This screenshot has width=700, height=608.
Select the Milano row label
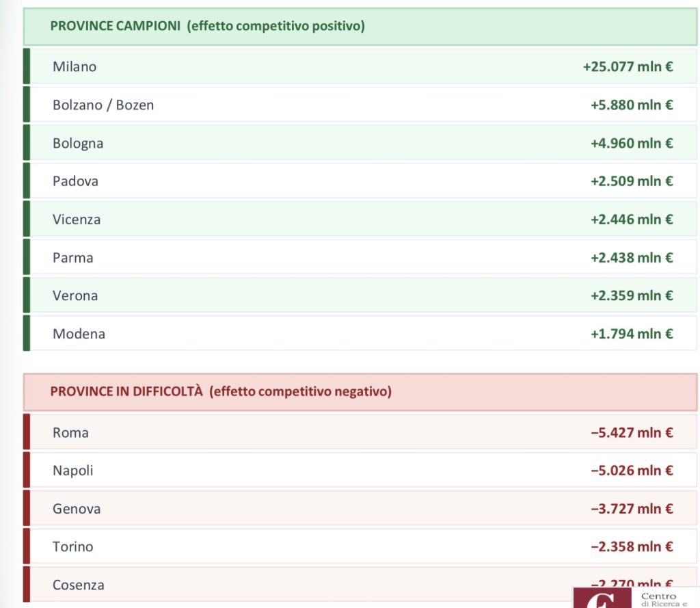(75, 67)
